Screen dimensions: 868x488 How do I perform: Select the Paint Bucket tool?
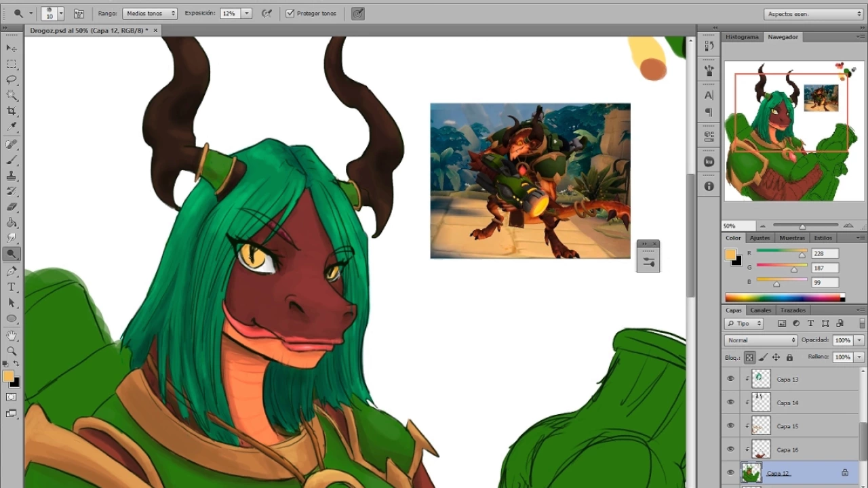[x=12, y=222]
